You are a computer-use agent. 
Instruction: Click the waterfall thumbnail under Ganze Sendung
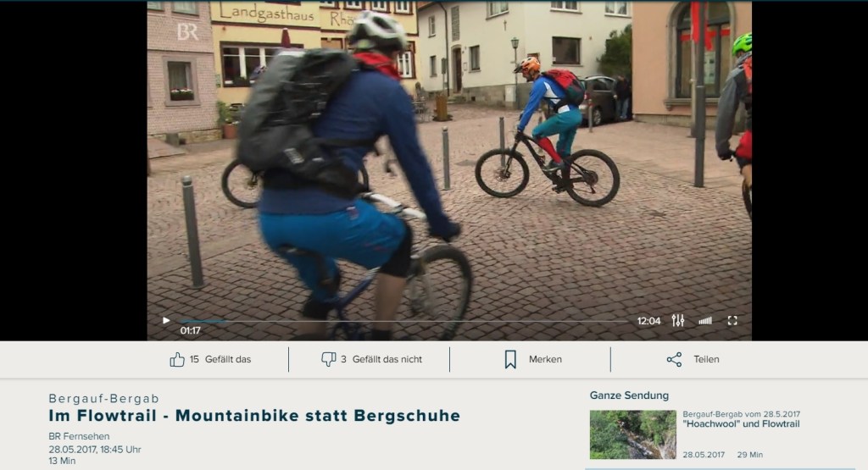pos(632,434)
